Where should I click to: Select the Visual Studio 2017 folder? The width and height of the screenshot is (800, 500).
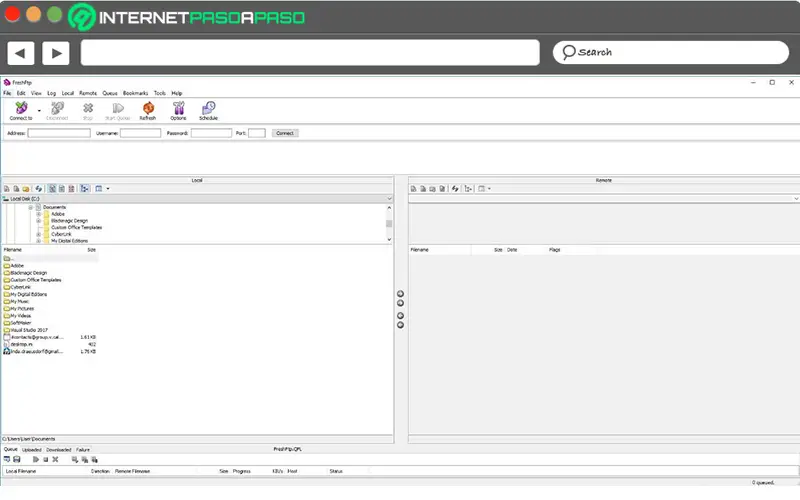pyautogui.click(x=26, y=330)
